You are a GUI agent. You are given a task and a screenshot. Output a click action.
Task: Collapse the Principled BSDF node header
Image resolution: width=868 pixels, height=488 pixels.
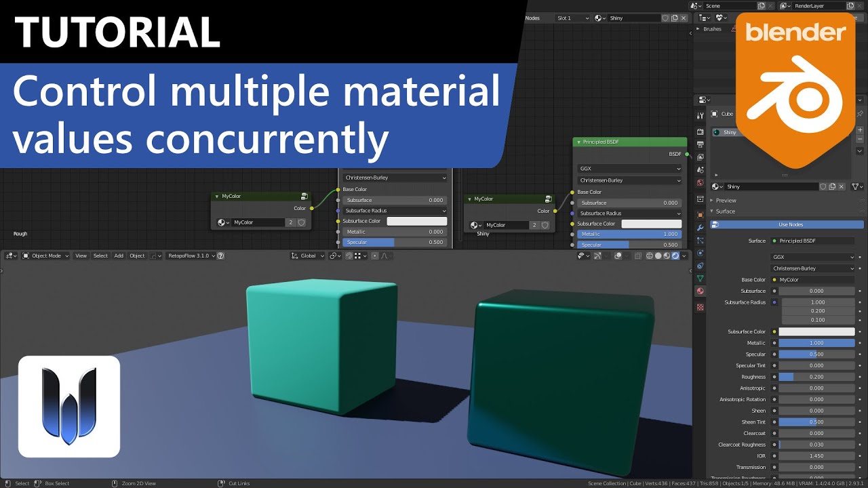tap(578, 142)
